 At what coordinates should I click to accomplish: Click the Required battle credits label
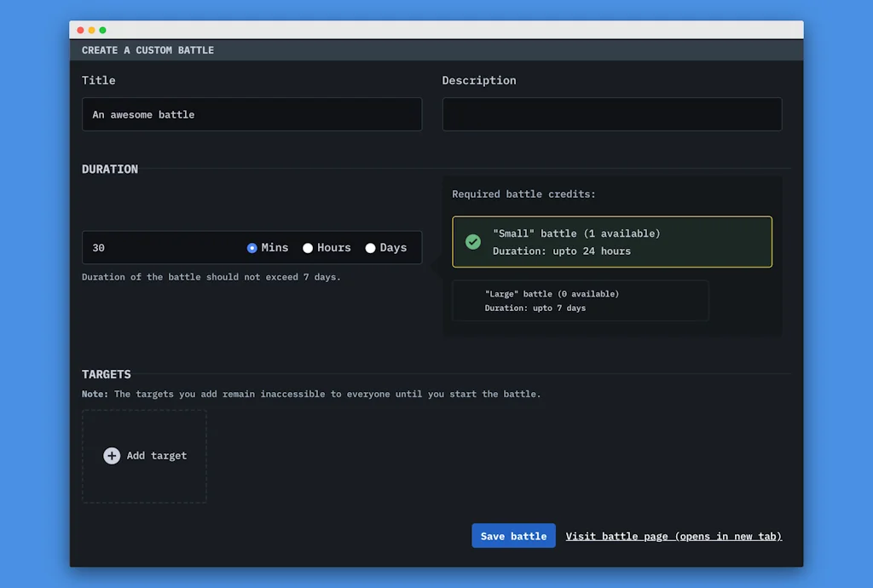click(x=523, y=193)
